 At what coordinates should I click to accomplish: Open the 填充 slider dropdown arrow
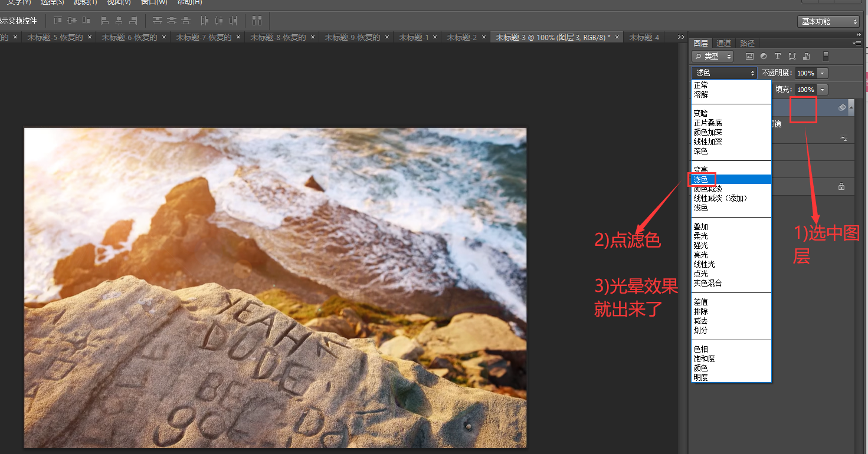click(823, 90)
